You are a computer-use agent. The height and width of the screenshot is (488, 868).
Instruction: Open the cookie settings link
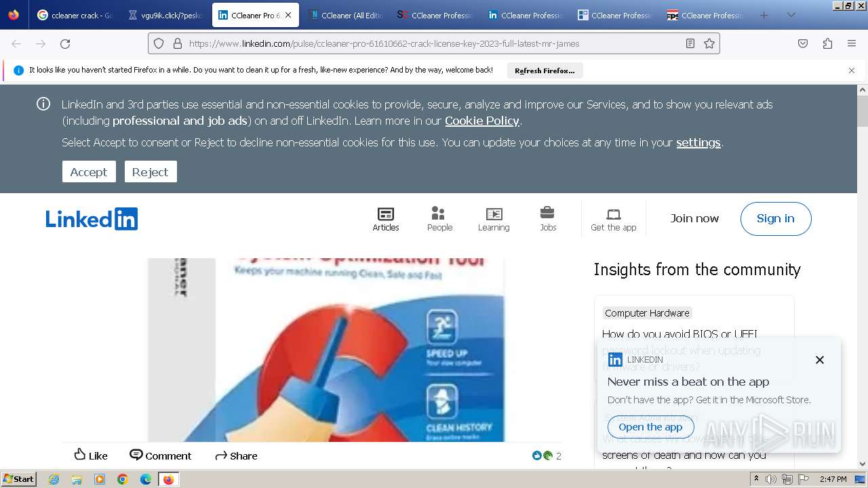click(698, 142)
